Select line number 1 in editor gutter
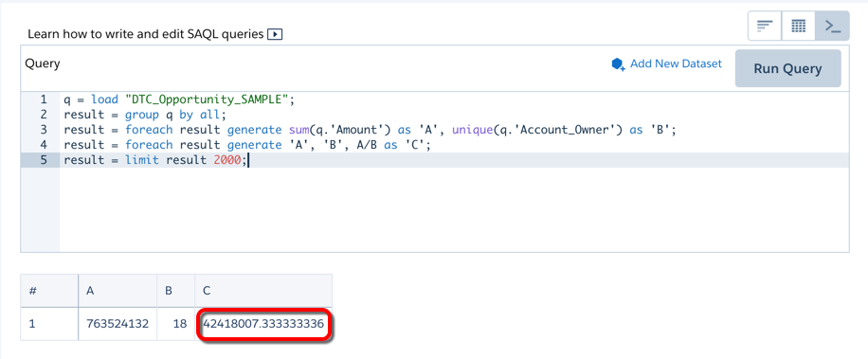868x359 pixels. point(44,100)
